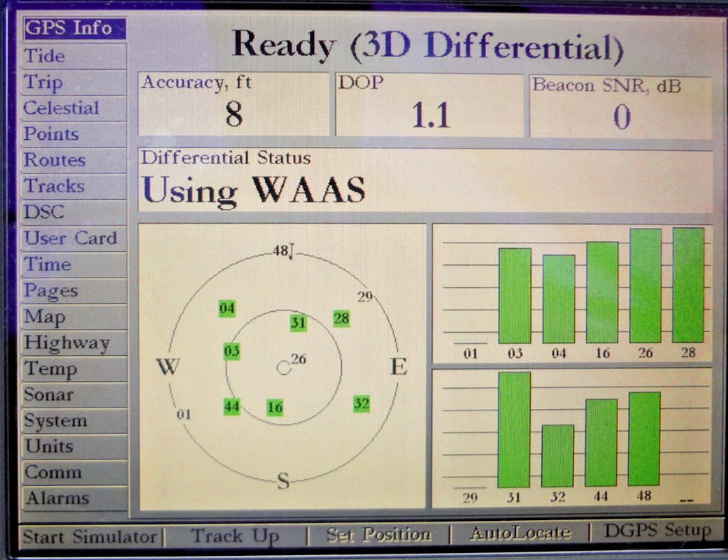Click the E compass letter
The width and height of the screenshot is (728, 560).
[x=399, y=367]
